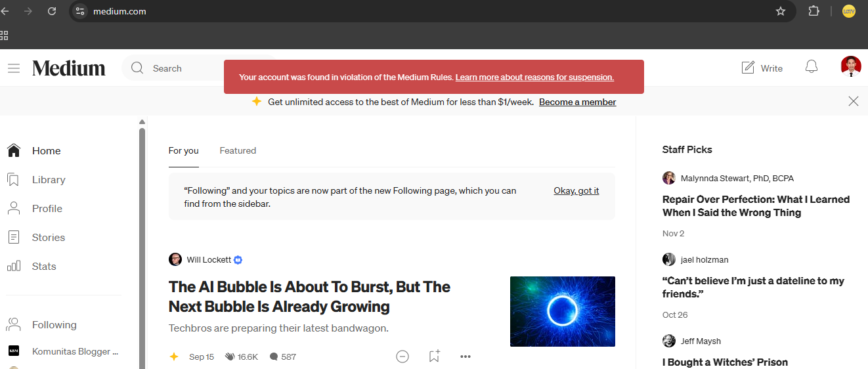This screenshot has height=369, width=868.
Task: Open Jeff Maysh author profile
Action: click(701, 341)
